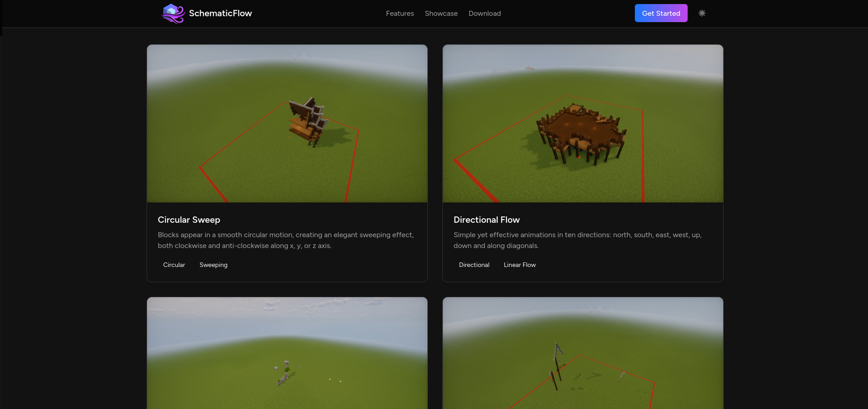Open the Features nav link
This screenshot has width=868, height=409.
pos(400,14)
